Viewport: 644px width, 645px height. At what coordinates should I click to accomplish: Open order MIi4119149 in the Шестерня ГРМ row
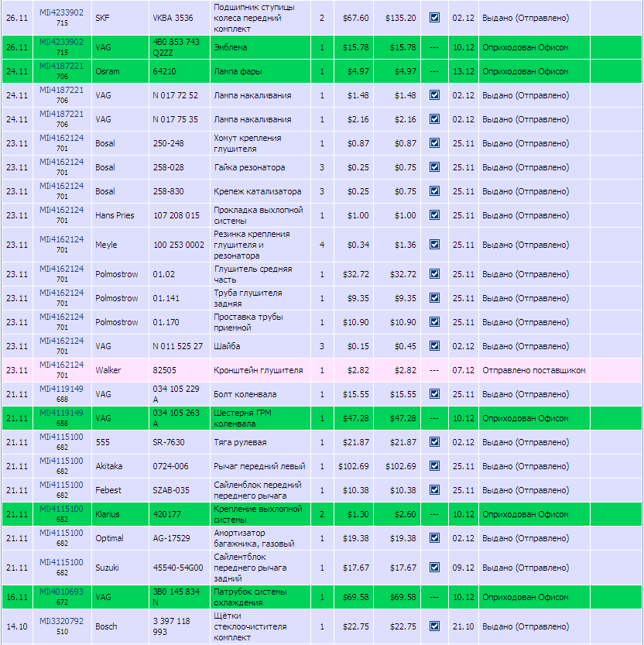61,413
